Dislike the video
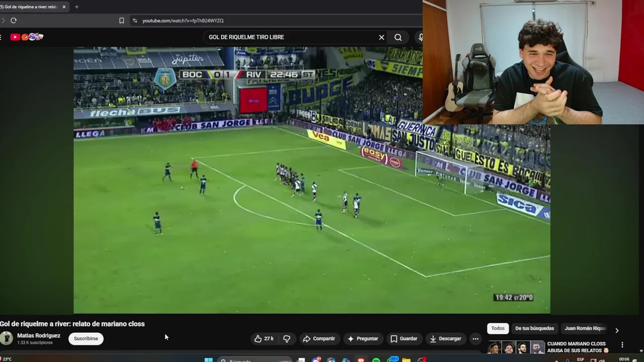 click(x=287, y=339)
